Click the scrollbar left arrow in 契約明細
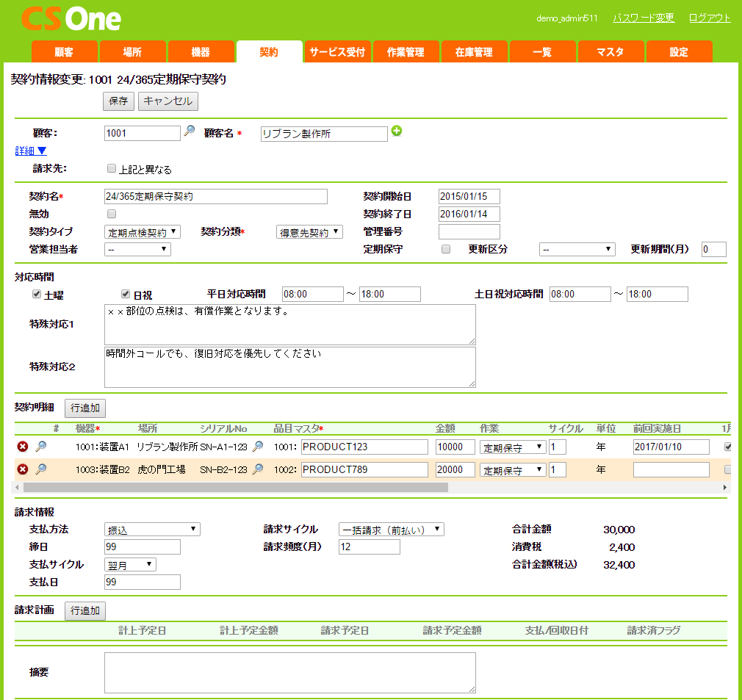The width and height of the screenshot is (742, 700). (17, 487)
